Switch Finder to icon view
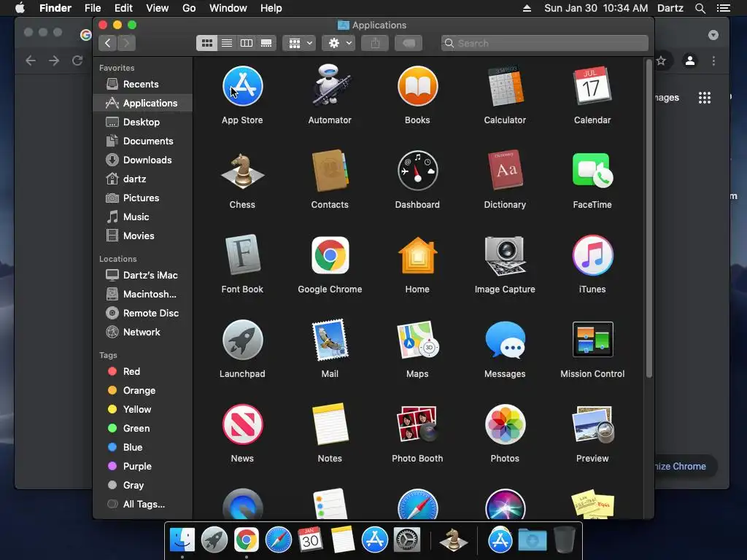 click(x=206, y=43)
